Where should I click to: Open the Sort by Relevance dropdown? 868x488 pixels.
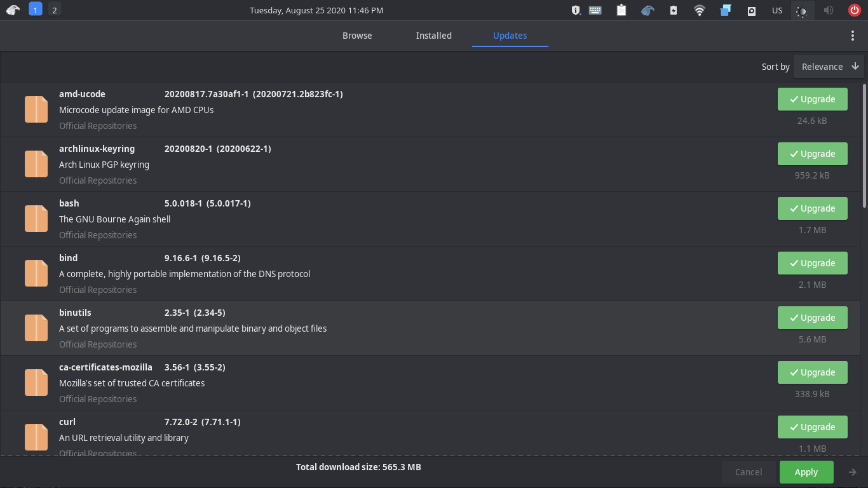click(x=829, y=67)
